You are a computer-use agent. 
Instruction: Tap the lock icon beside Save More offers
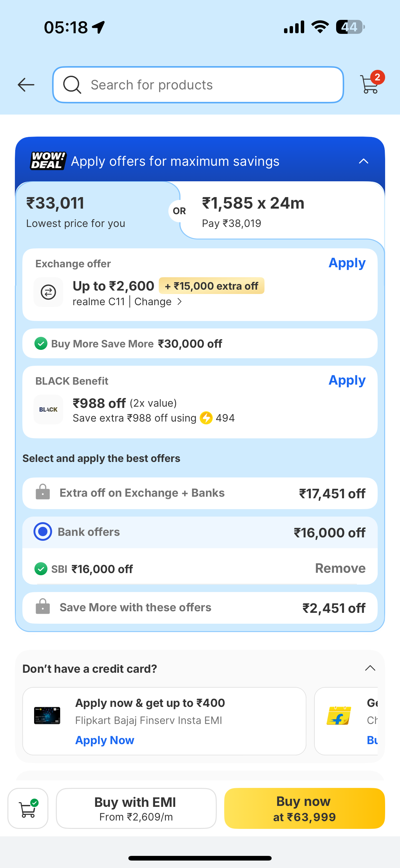point(43,607)
